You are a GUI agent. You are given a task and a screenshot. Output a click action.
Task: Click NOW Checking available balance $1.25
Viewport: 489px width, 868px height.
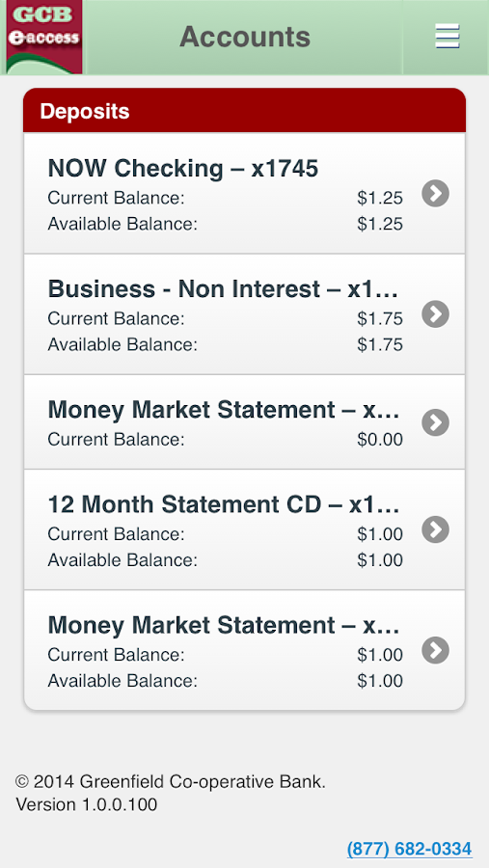coord(225,224)
